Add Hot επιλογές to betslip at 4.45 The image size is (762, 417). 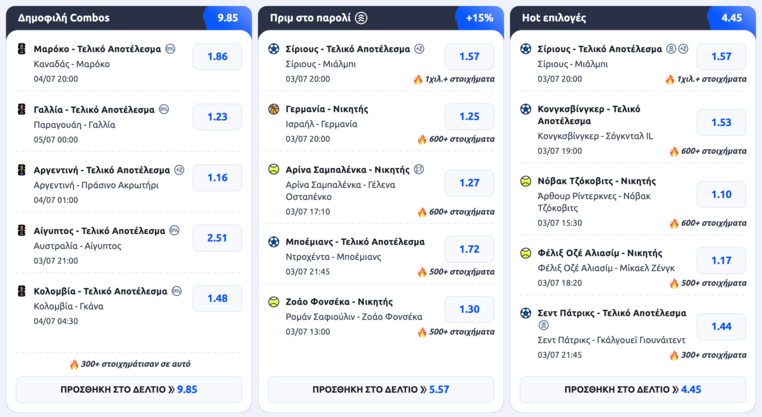point(633,389)
